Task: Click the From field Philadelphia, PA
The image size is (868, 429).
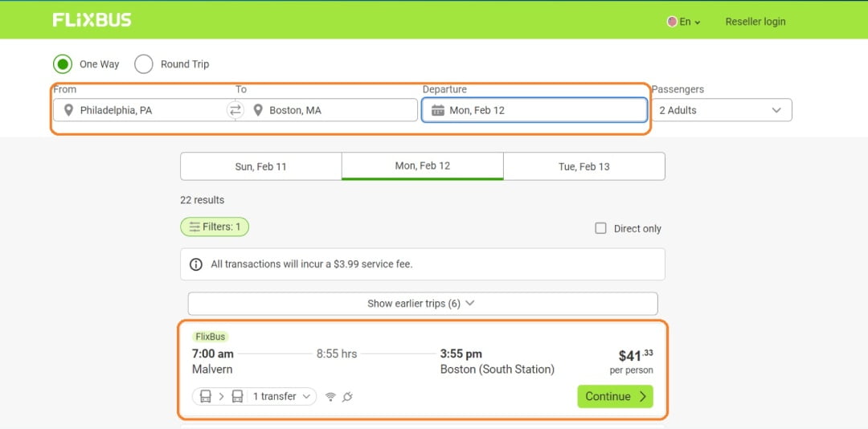Action: (x=144, y=110)
